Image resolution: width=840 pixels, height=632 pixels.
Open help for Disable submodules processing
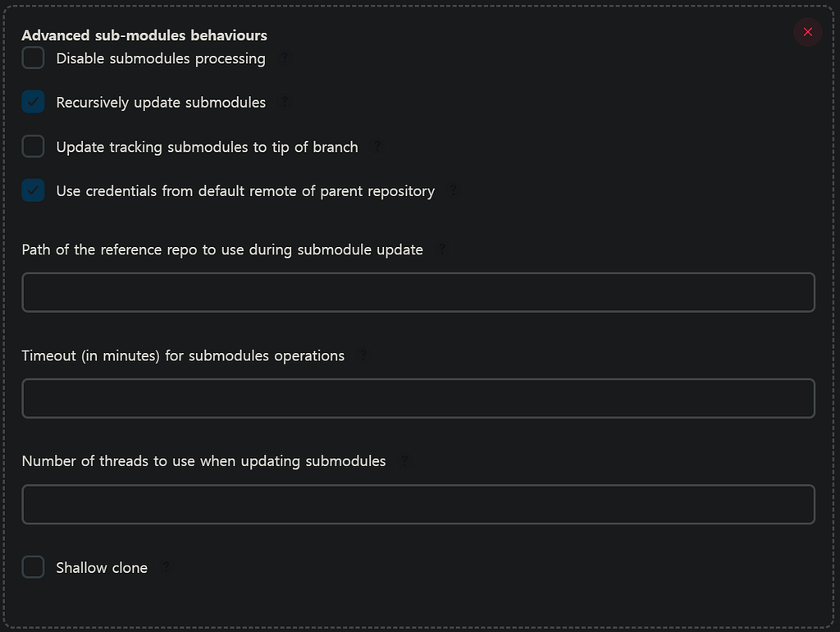(x=285, y=58)
